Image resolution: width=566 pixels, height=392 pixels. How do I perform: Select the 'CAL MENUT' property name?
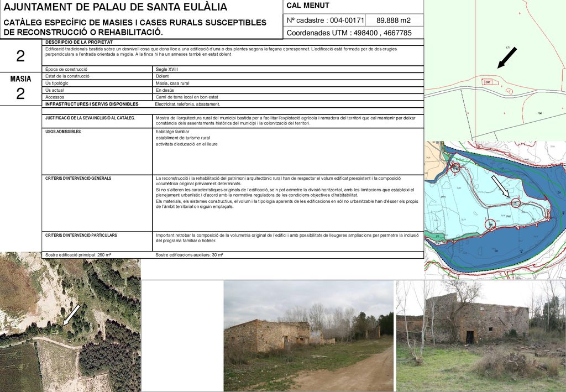click(x=308, y=6)
